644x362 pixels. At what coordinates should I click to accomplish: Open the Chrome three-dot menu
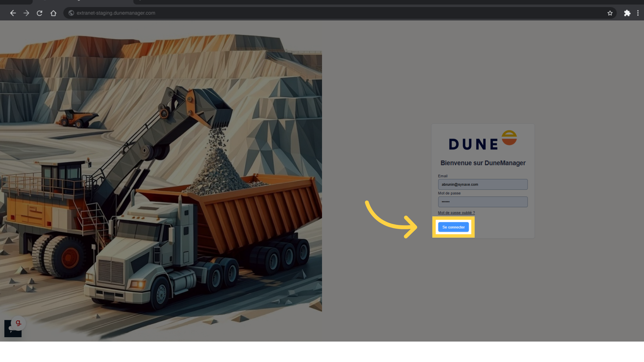point(638,13)
